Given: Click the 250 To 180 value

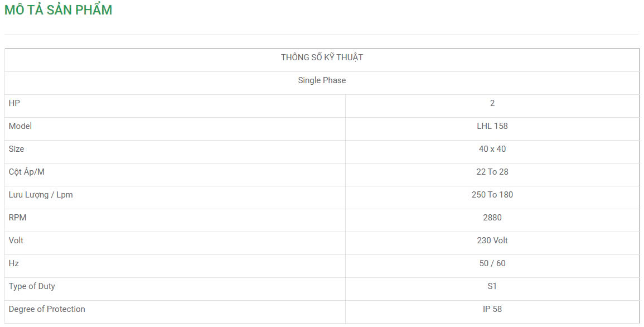Looking at the screenshot, I should point(492,195).
